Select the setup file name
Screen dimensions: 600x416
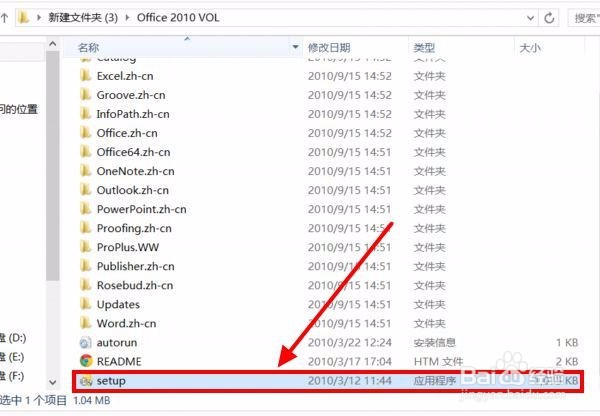coord(111,381)
